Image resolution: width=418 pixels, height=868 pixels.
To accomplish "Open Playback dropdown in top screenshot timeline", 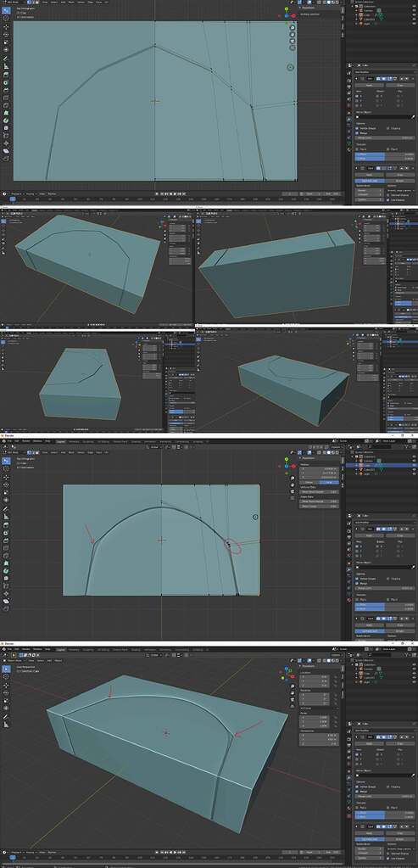I will pyautogui.click(x=17, y=193).
